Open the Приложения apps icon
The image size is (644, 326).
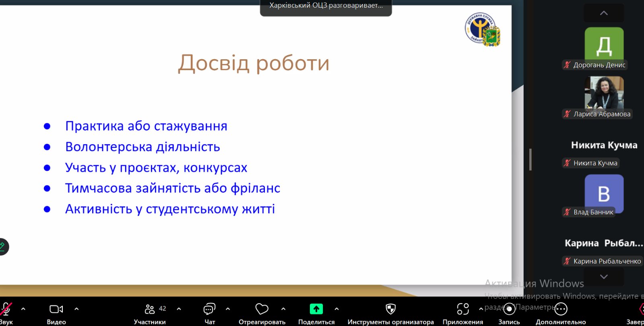(x=463, y=309)
